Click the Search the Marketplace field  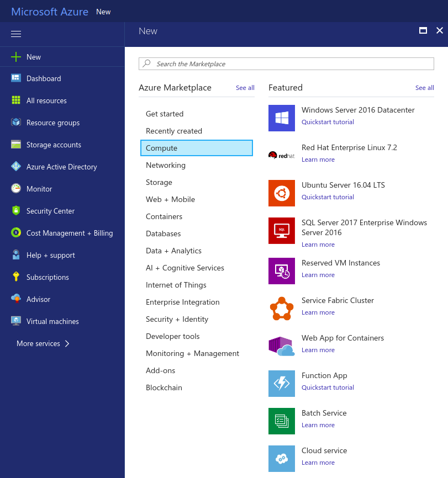[x=286, y=64]
